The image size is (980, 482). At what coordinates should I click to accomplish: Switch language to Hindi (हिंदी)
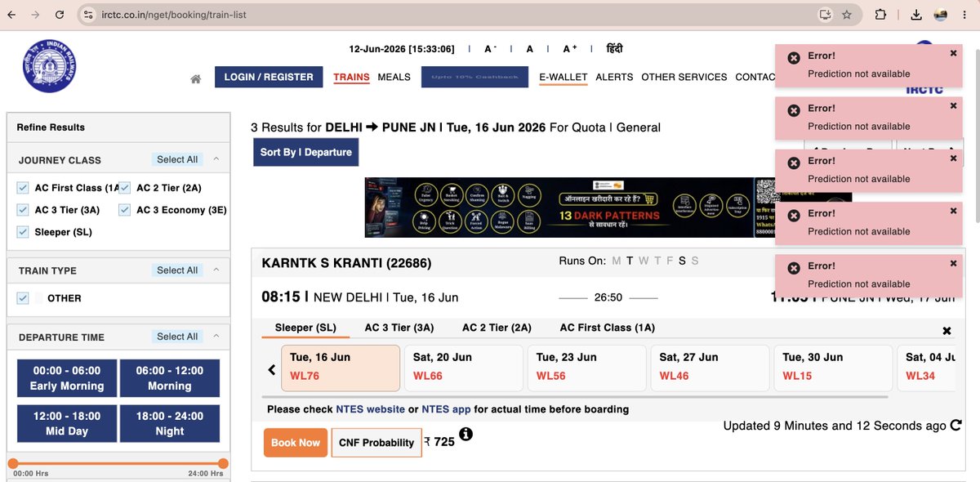(x=614, y=49)
